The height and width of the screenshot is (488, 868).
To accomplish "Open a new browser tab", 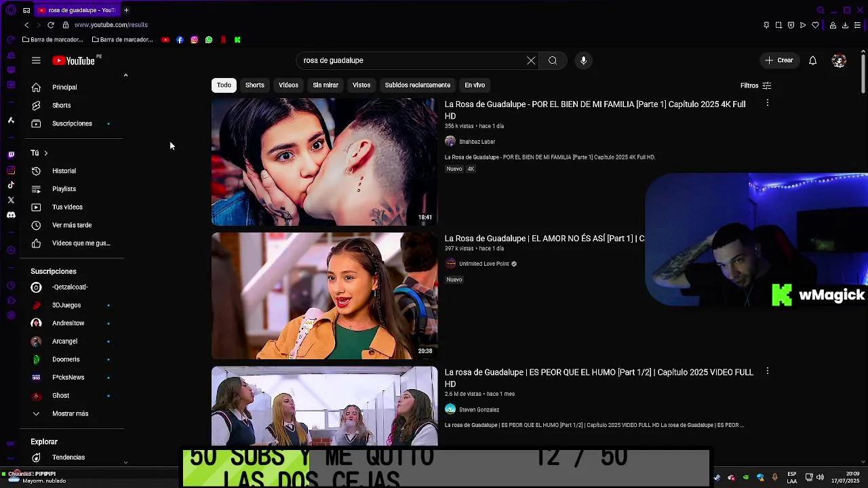I will pyautogui.click(x=126, y=10).
